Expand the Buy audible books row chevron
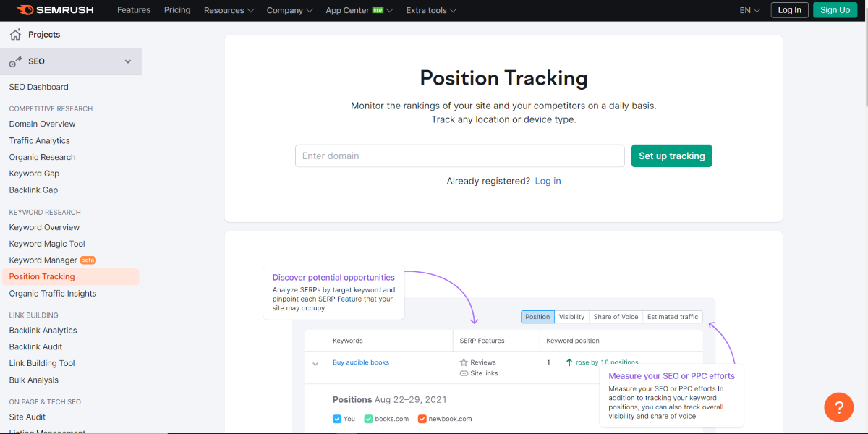868x434 pixels. (315, 364)
